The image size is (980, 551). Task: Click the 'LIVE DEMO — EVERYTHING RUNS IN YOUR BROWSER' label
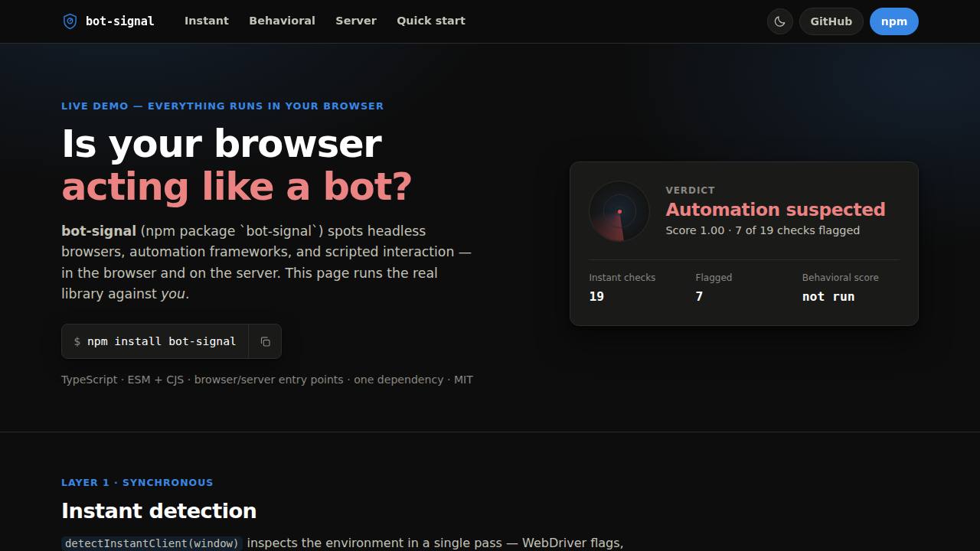coord(223,106)
